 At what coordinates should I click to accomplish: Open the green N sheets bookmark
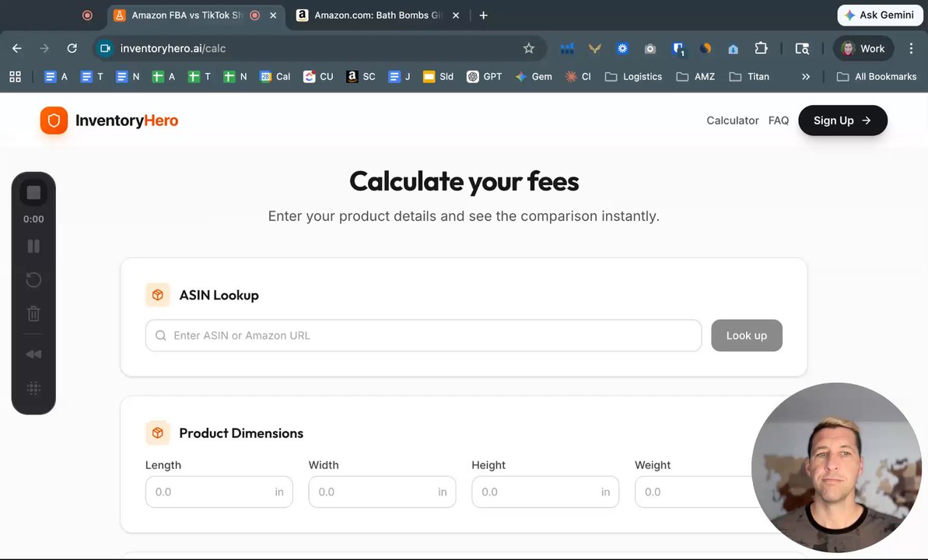click(x=235, y=76)
